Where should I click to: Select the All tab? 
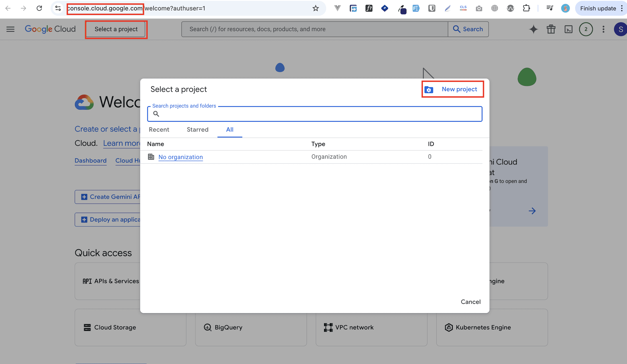(x=230, y=130)
